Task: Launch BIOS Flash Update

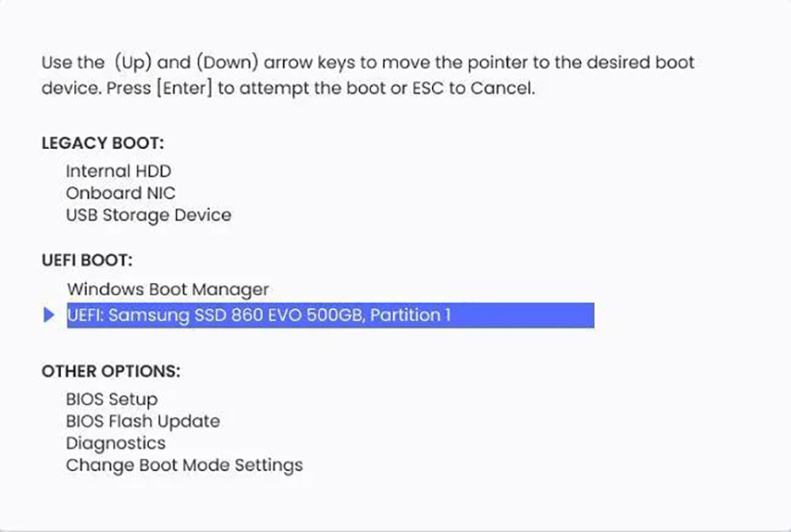Action: [142, 422]
